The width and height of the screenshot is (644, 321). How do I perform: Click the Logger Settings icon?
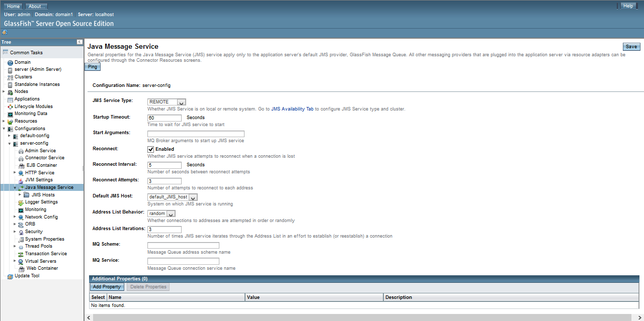[21, 202]
